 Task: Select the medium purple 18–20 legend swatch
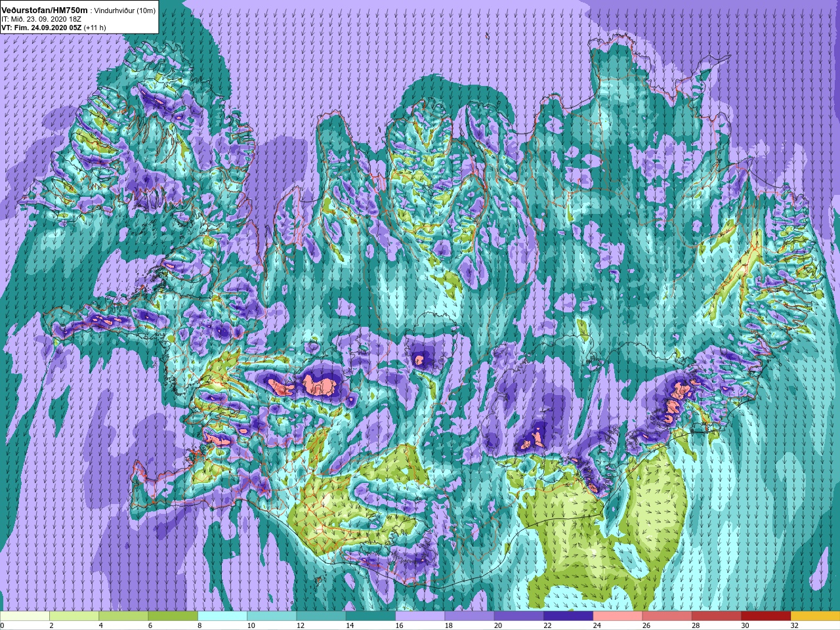pyautogui.click(x=469, y=616)
